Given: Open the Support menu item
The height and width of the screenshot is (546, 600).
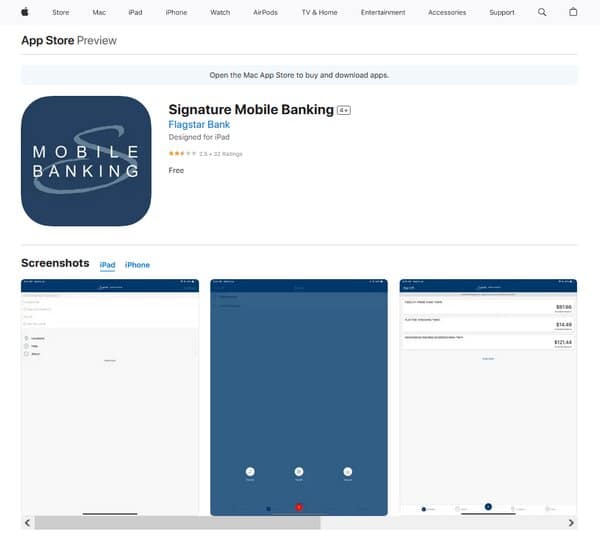Looking at the screenshot, I should [502, 12].
